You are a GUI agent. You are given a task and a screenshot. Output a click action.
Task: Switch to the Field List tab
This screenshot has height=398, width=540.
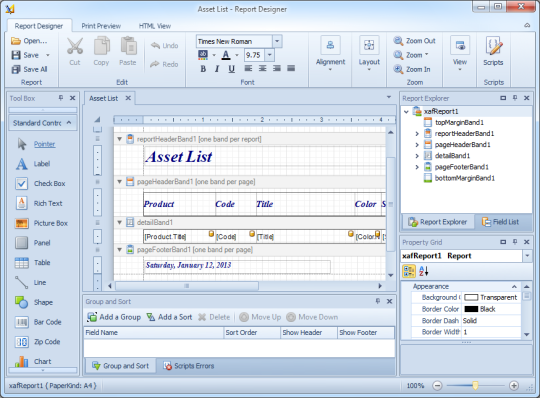point(500,222)
